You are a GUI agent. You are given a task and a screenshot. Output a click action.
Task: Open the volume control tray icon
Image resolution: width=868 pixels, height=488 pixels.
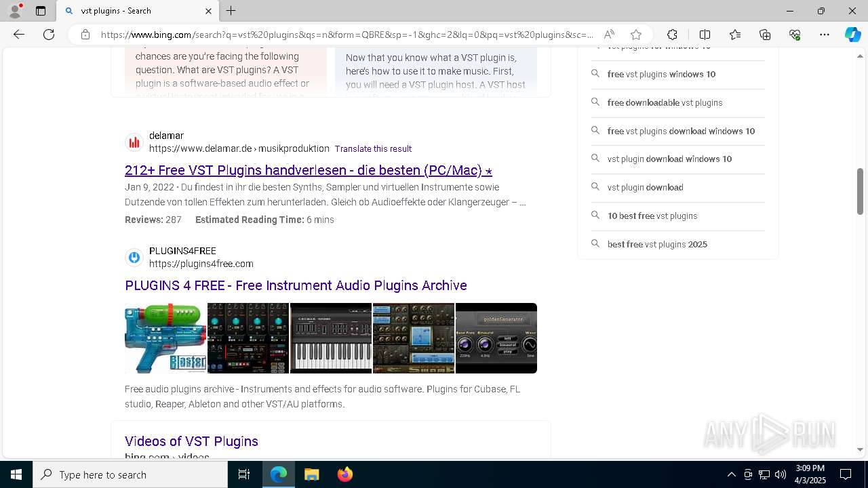tap(781, 474)
